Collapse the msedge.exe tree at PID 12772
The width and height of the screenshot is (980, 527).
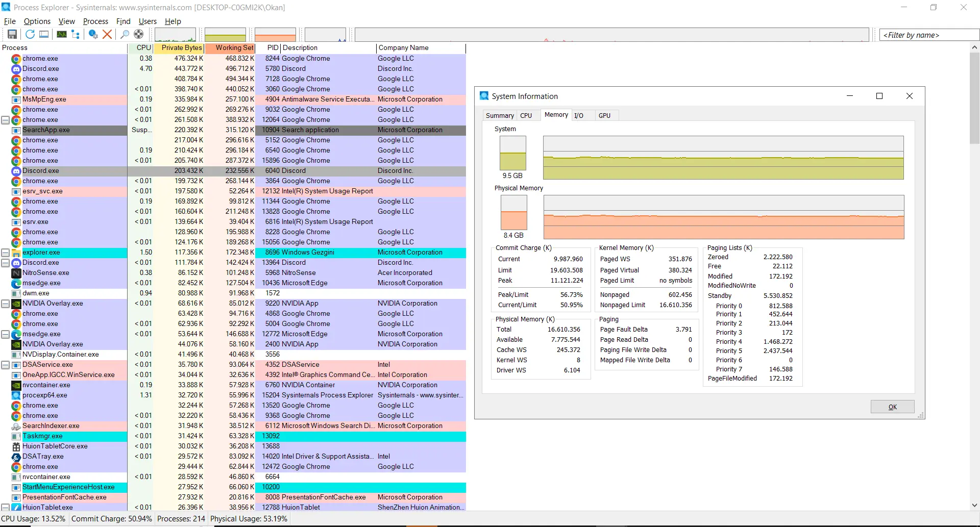pos(5,334)
